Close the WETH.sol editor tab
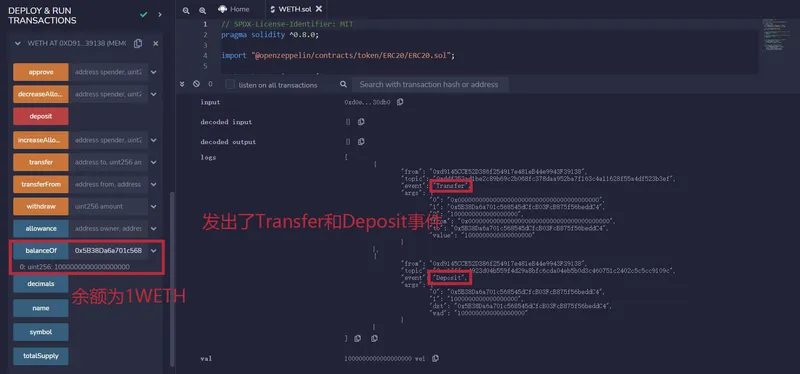This screenshot has width=800, height=374. point(319,9)
